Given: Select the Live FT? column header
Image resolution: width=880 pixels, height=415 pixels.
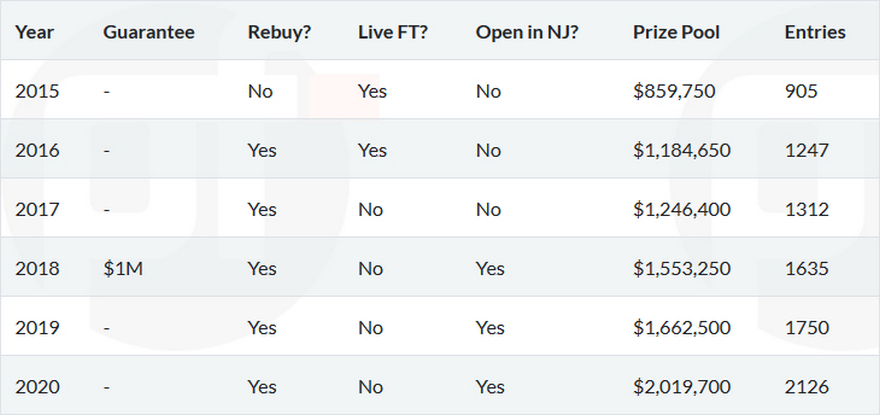Looking at the screenshot, I should click(x=393, y=32).
